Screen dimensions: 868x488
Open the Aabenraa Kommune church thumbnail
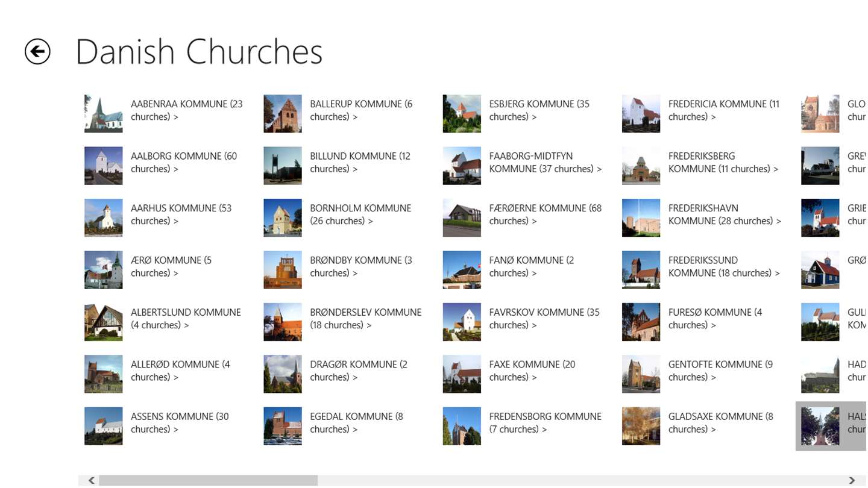coord(104,114)
